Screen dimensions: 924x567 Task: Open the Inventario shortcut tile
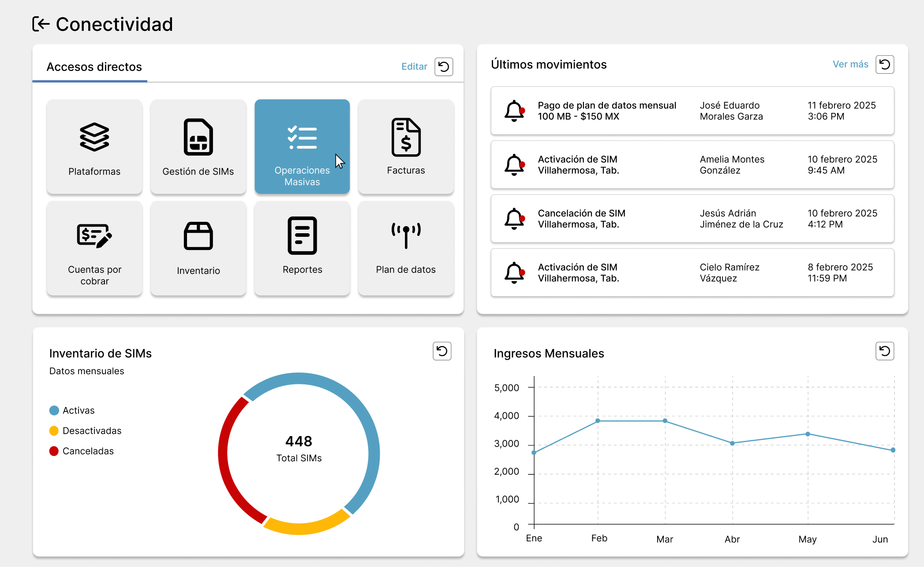pyautogui.click(x=198, y=248)
